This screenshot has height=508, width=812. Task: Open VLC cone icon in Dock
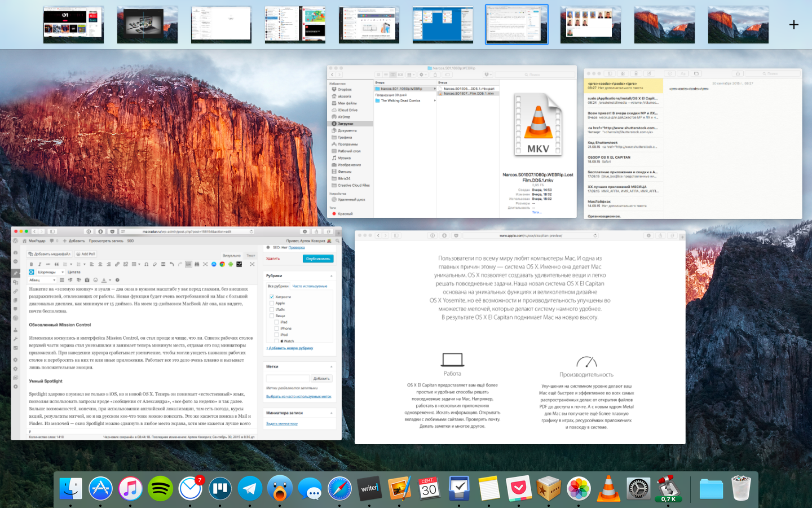[x=608, y=488]
